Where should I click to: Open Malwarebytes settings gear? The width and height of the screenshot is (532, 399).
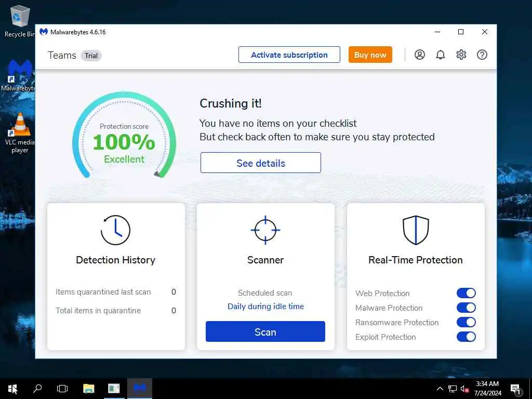[x=461, y=55]
